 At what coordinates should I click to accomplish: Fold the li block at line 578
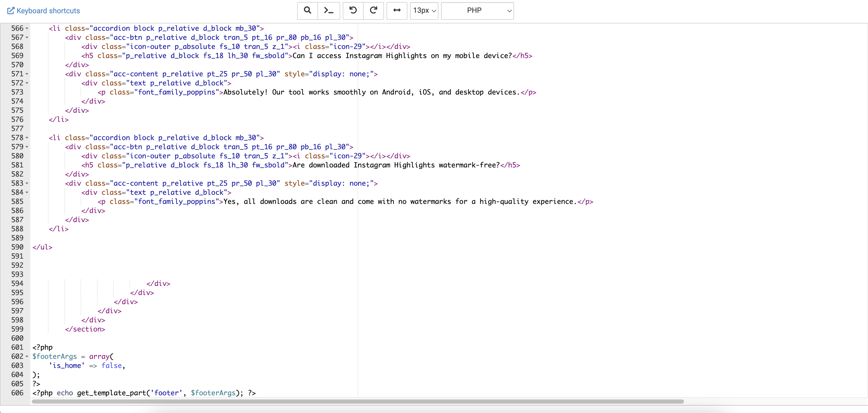coord(27,138)
